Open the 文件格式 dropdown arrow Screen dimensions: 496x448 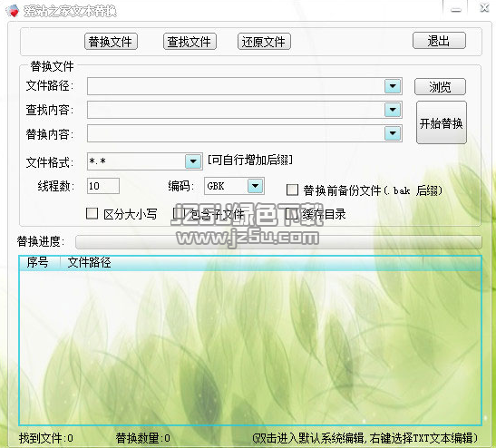[193, 161]
